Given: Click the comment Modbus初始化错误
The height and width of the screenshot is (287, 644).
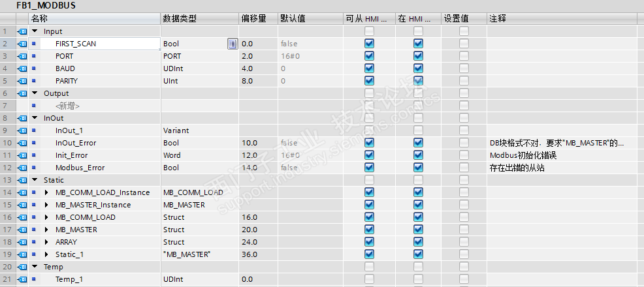Looking at the screenshot, I should [523, 155].
